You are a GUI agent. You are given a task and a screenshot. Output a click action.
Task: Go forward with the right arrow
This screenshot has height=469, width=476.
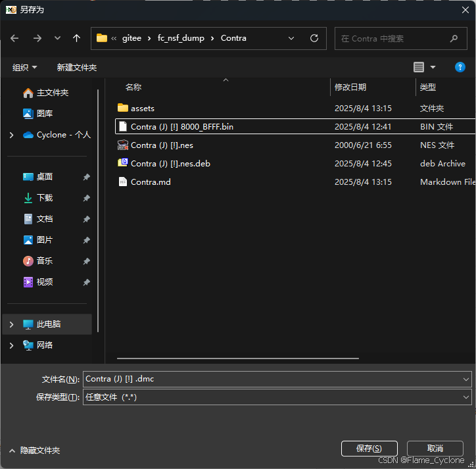(37, 38)
